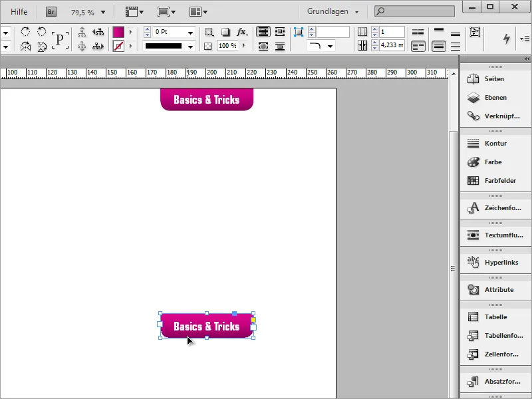The image size is (532, 399).
Task: Toggle balance columns icon
Action: click(x=418, y=32)
